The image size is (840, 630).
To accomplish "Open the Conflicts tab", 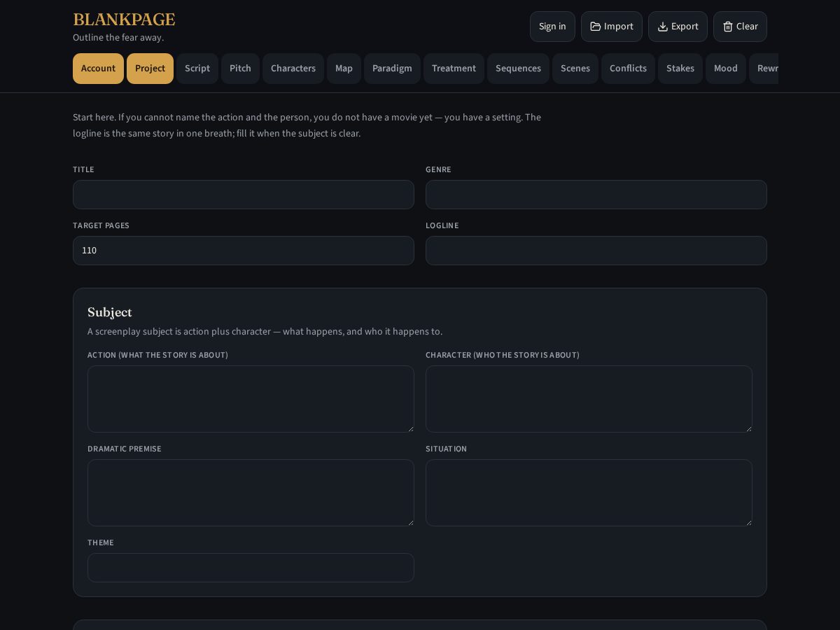I will [x=628, y=69].
